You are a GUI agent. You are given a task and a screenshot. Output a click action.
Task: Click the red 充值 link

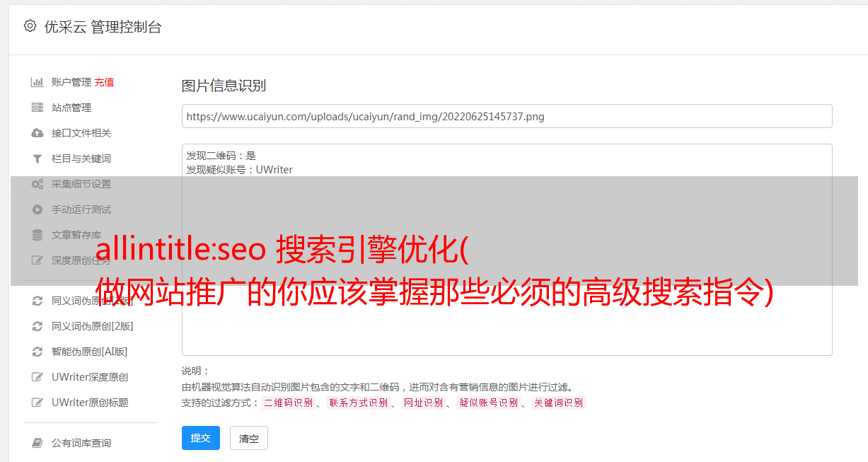pos(104,82)
